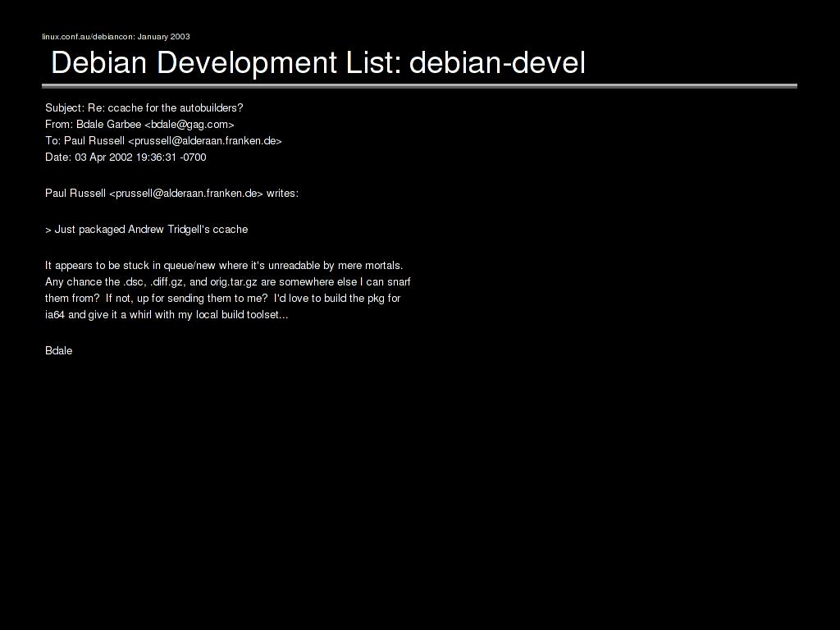Click the line starting "It appears to be stuck"

[x=224, y=265]
